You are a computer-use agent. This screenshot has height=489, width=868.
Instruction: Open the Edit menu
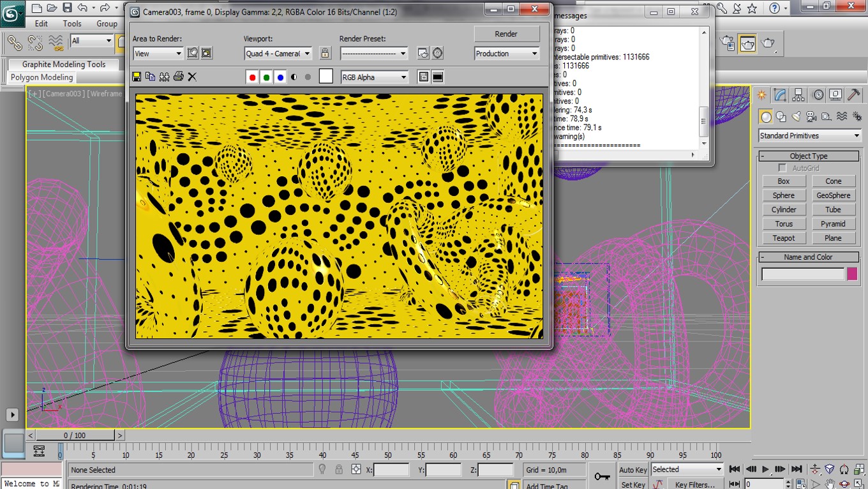pos(41,24)
